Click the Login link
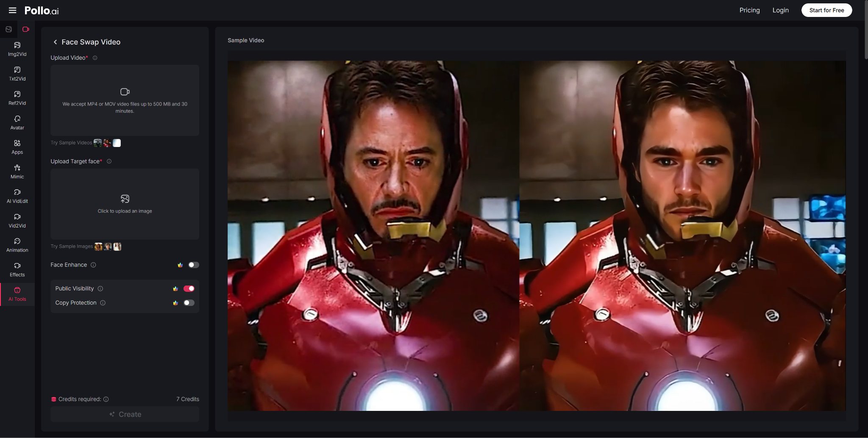Viewport: 868px width, 438px height. pyautogui.click(x=780, y=10)
